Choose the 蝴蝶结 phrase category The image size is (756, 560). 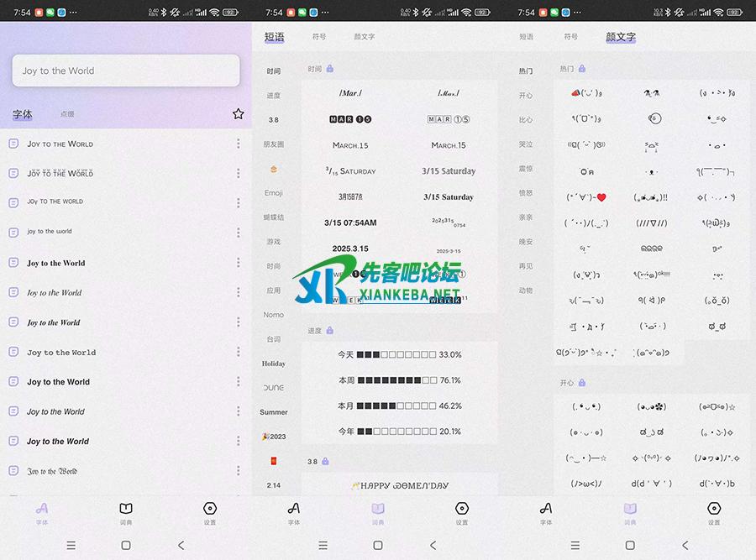coord(274,217)
